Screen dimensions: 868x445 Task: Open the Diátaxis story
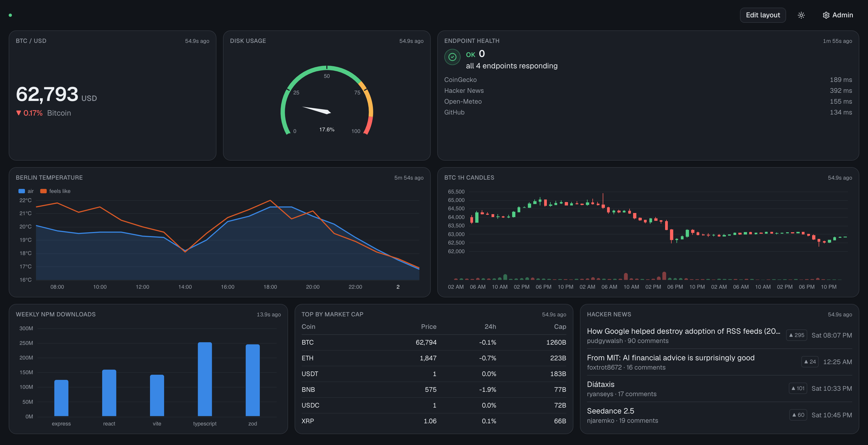coord(601,384)
